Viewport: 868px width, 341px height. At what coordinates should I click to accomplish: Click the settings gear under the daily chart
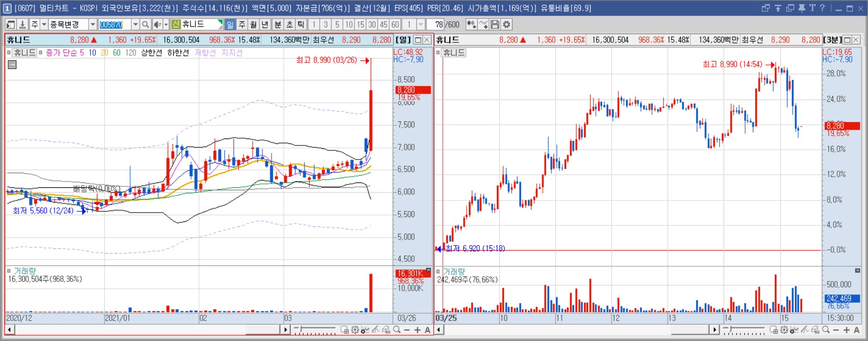pyautogui.click(x=355, y=330)
